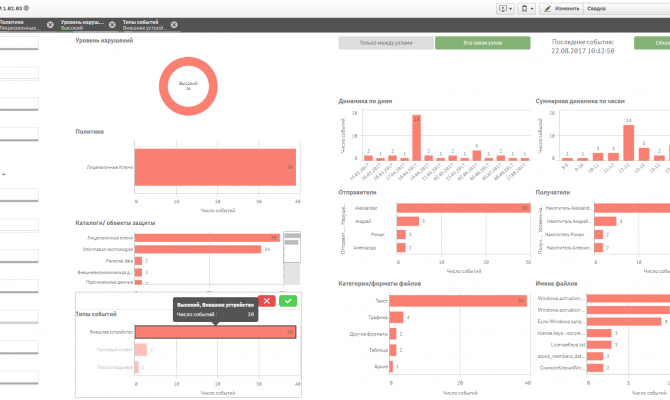
Task: Click the Каталоги/ объекты защиты title
Action: pyautogui.click(x=115, y=223)
